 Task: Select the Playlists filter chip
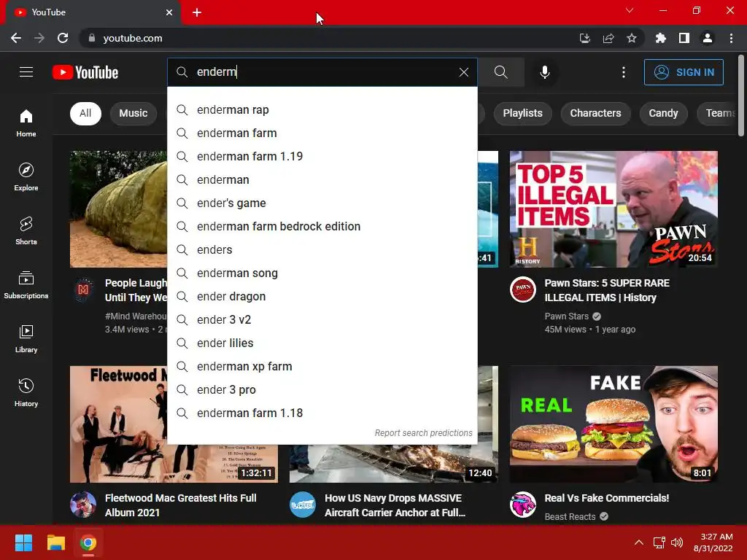click(x=522, y=113)
